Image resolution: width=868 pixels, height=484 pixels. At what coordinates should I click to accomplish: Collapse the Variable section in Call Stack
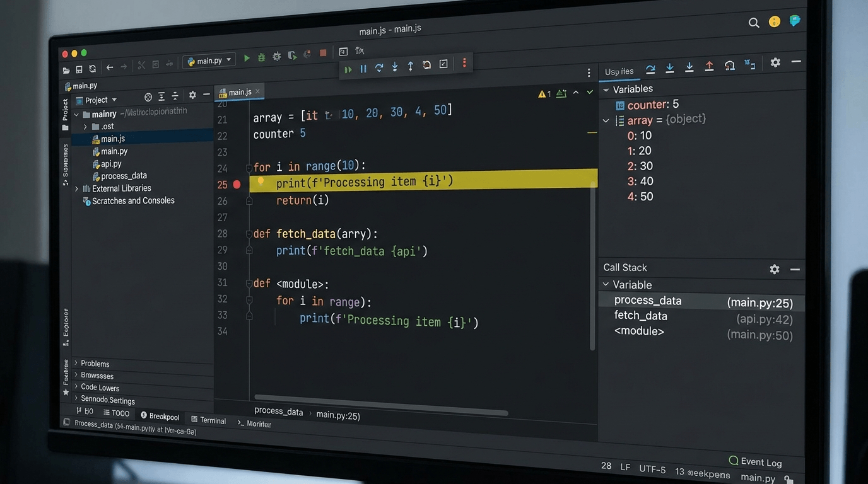(x=606, y=285)
